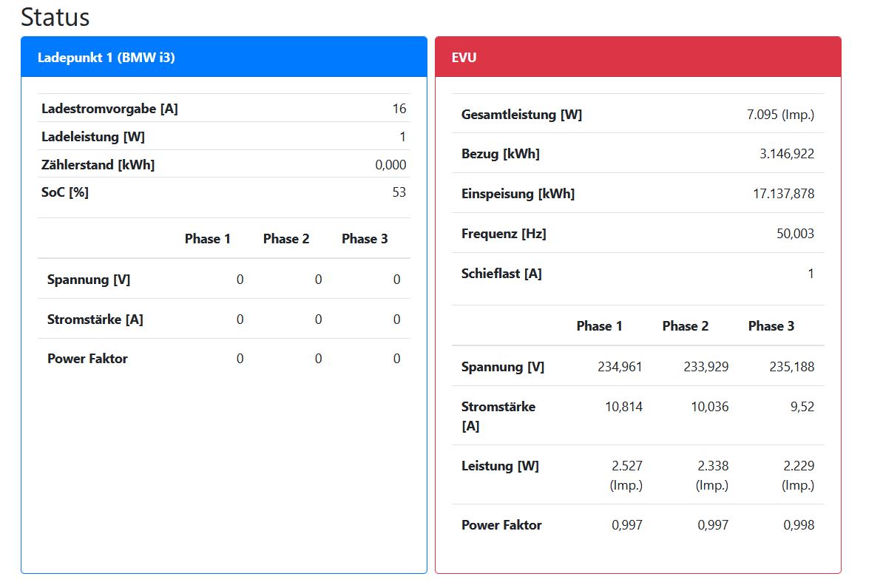Select the Gesamtleistung value 7.095 (Imp.)
Image resolution: width=883 pixels, height=588 pixels.
click(x=780, y=115)
